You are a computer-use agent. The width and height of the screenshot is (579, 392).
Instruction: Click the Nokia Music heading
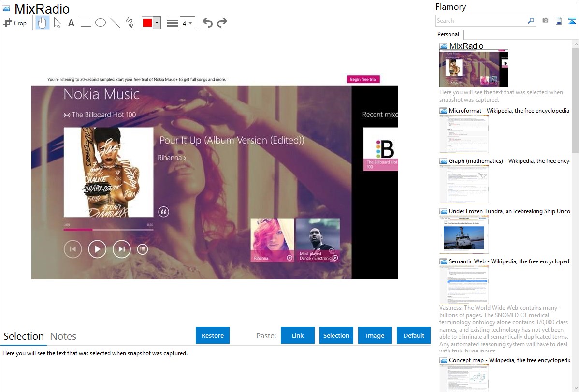coord(101,94)
